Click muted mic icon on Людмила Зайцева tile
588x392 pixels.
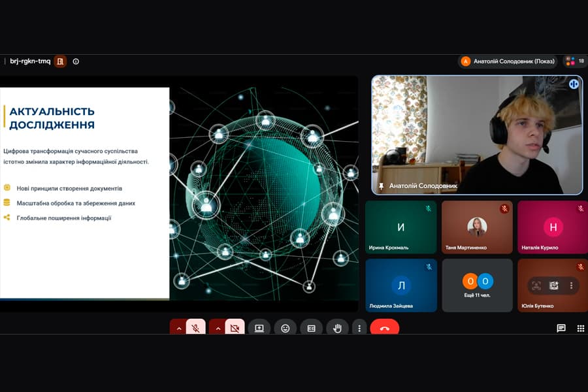[429, 267]
